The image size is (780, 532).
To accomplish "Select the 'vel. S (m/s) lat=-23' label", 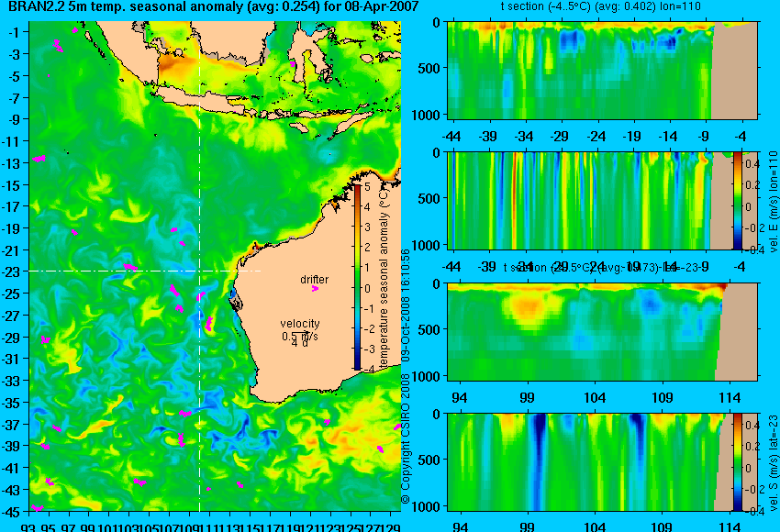I will (x=773, y=463).
